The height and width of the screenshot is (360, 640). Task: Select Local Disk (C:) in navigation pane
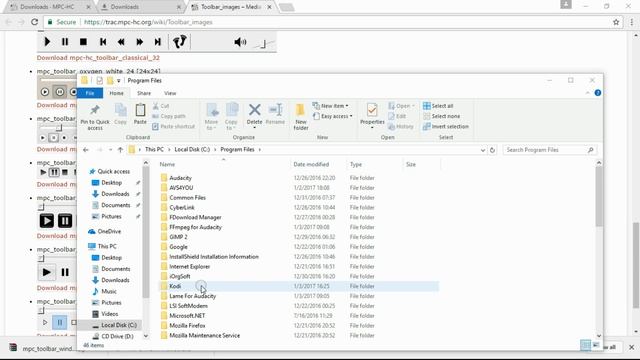[119, 325]
